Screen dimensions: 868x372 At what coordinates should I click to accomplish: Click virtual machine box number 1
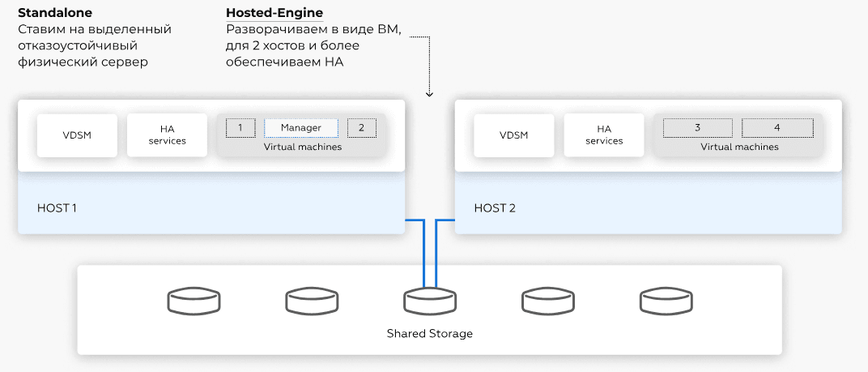240,128
